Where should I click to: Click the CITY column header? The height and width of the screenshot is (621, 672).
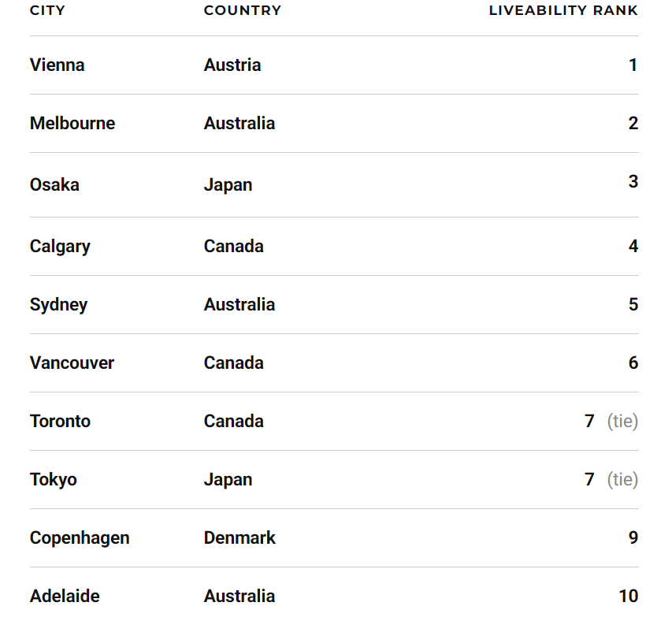pyautogui.click(x=47, y=10)
